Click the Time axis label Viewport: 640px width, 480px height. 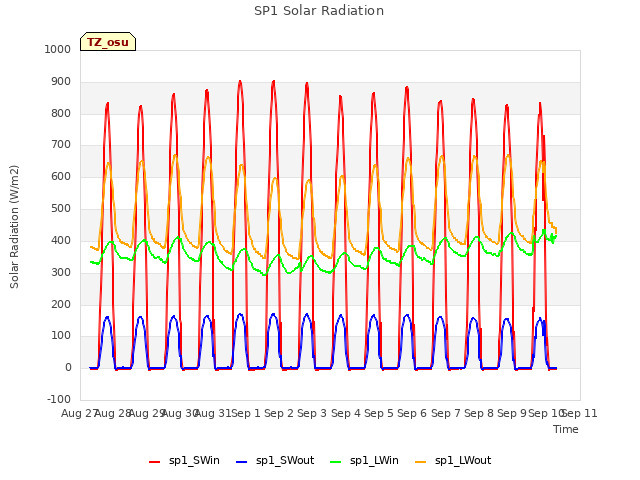(566, 429)
